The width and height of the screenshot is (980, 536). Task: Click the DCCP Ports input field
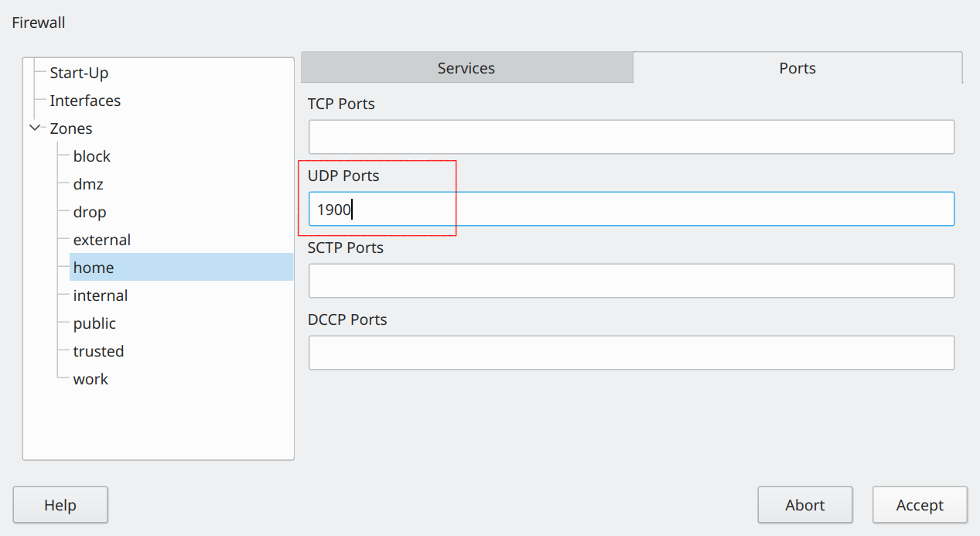click(632, 352)
